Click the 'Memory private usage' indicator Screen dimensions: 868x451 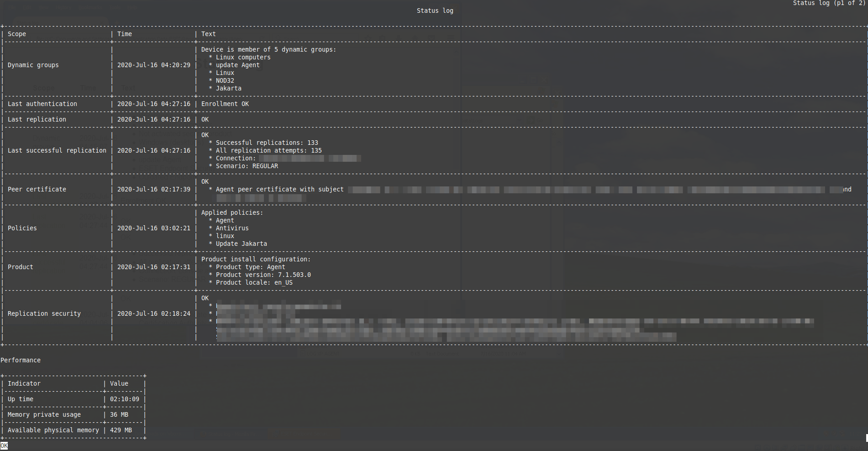[44, 414]
